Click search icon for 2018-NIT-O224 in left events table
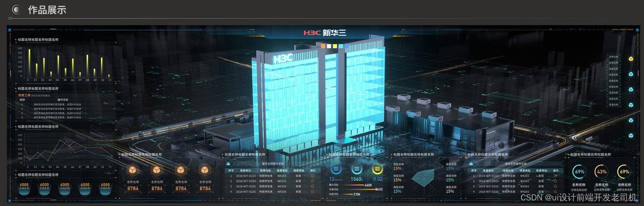Screen dimensions: 644x206 click(312, 181)
